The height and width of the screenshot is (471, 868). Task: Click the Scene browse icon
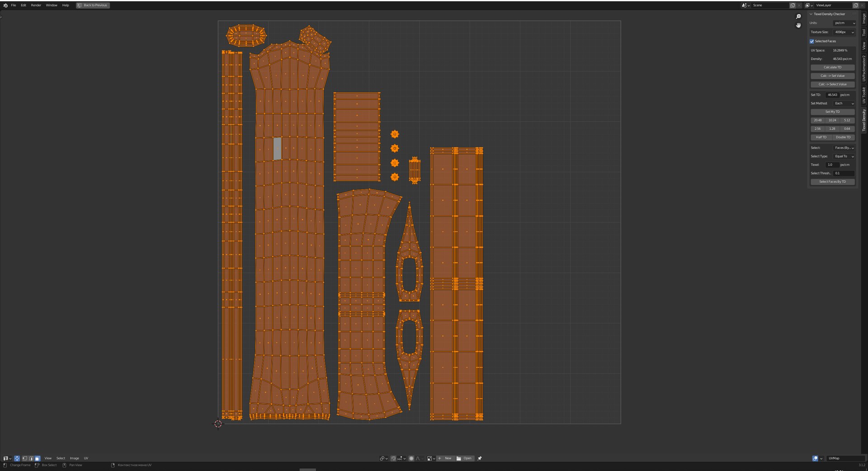coord(745,5)
